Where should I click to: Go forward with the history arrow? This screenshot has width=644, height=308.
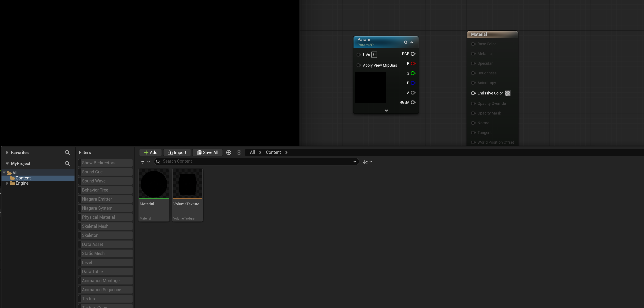click(x=239, y=152)
